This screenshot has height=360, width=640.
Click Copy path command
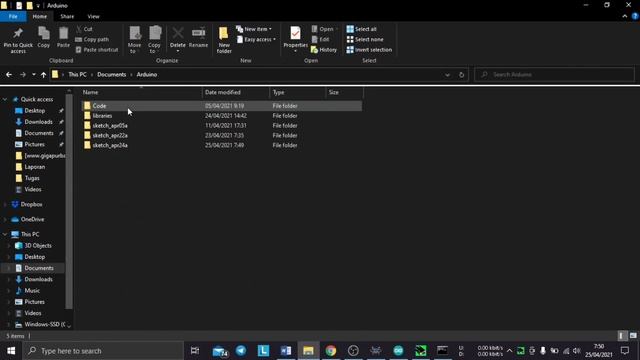(x=92, y=39)
